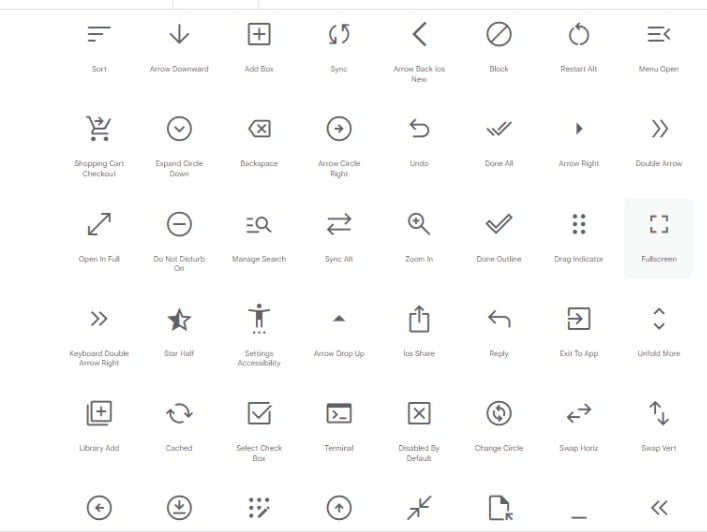Pick the Shopping Cart Checkout icon
The height and width of the screenshot is (532, 707).
(99, 128)
